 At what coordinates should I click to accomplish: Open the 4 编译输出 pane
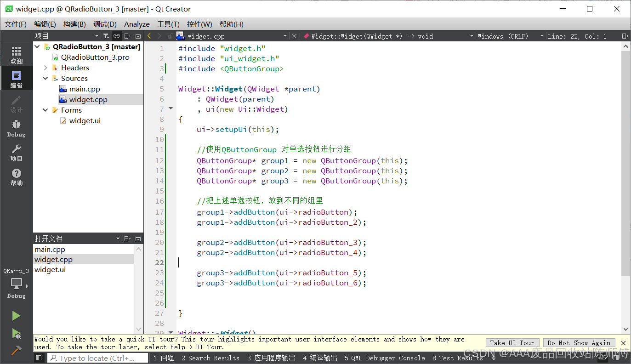point(320,358)
